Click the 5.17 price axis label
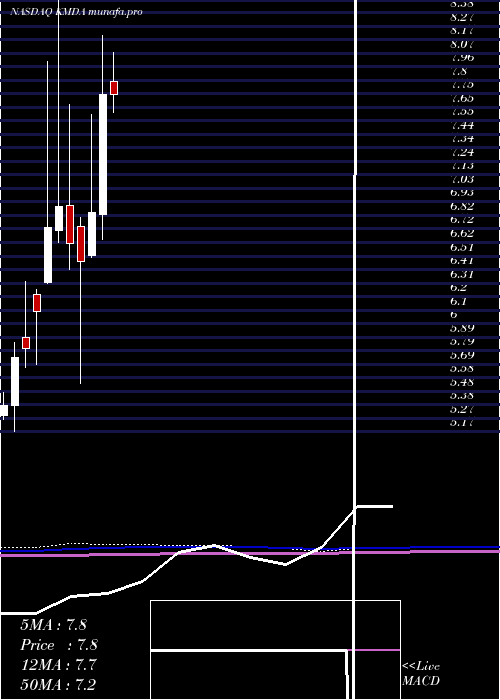Image resolution: width=500 pixels, height=700 pixels. click(x=462, y=422)
